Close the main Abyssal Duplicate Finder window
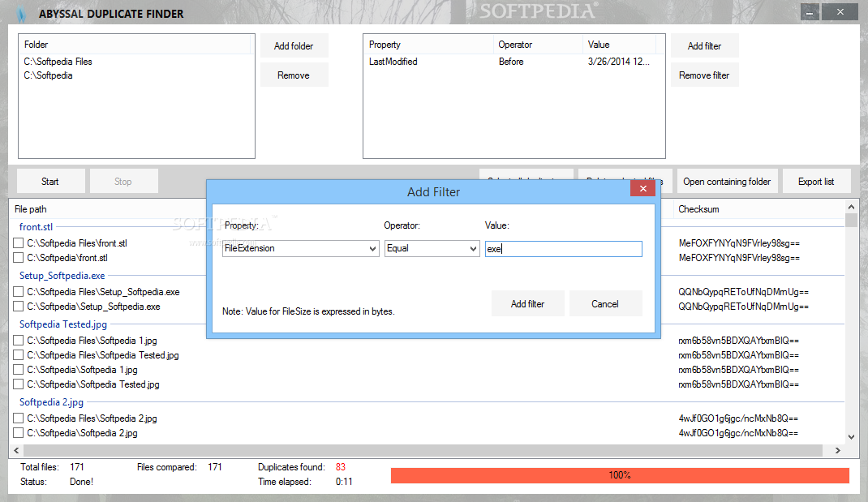The height and width of the screenshot is (502, 868). (840, 11)
